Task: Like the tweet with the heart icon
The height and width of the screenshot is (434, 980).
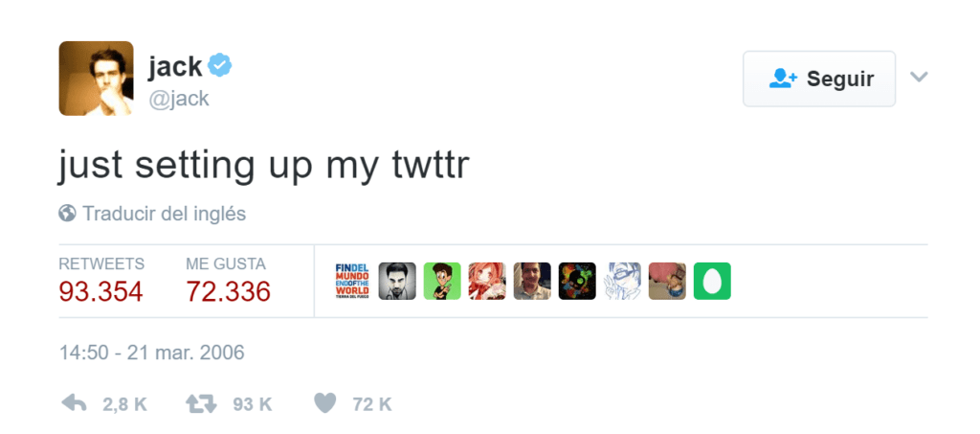Action: pyautogui.click(x=325, y=404)
